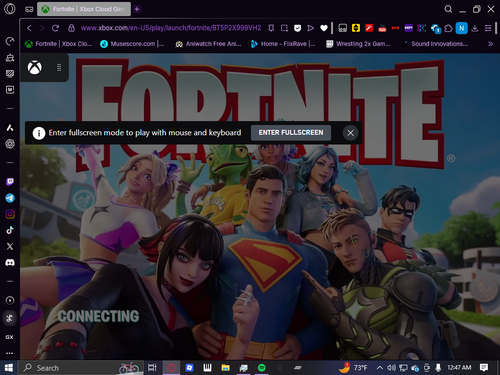The height and width of the screenshot is (375, 500).
Task: Click the dotted grip handle beside Xbox logo
Action: coord(59,68)
